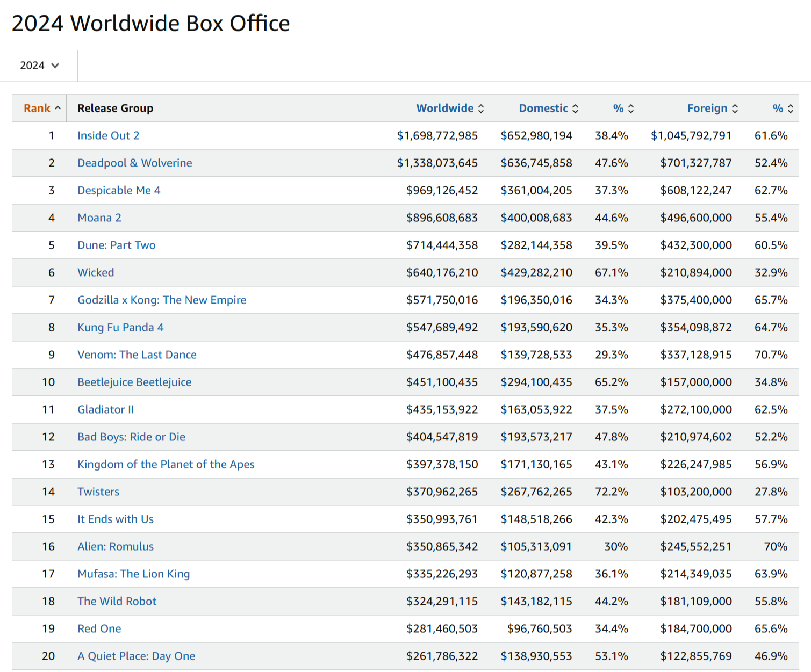Select foreign value $245,552,251
The image size is (811, 672).
click(696, 546)
